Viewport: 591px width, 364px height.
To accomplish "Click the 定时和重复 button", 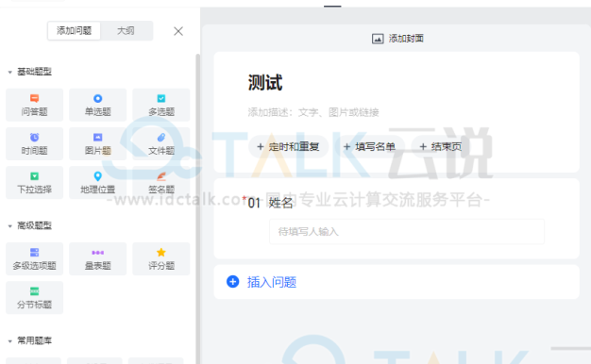I will pyautogui.click(x=288, y=146).
